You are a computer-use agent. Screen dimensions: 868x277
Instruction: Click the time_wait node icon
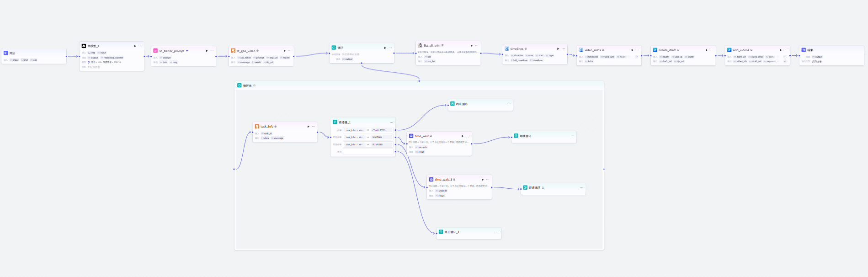click(411, 136)
